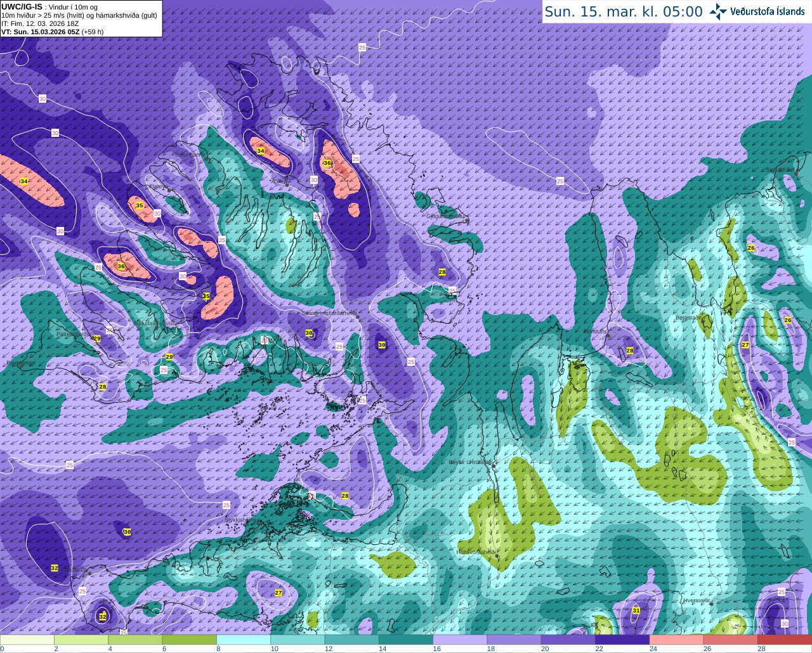The width and height of the screenshot is (812, 653).
Task: Click the yellow gust label 28 near Gjögurflugvöllur
Action: (442, 272)
